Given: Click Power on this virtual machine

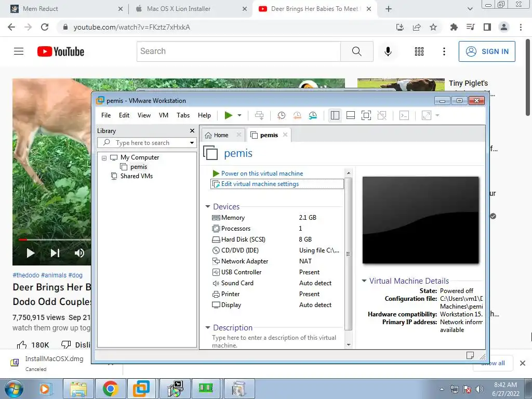Looking at the screenshot, I should click(262, 174).
